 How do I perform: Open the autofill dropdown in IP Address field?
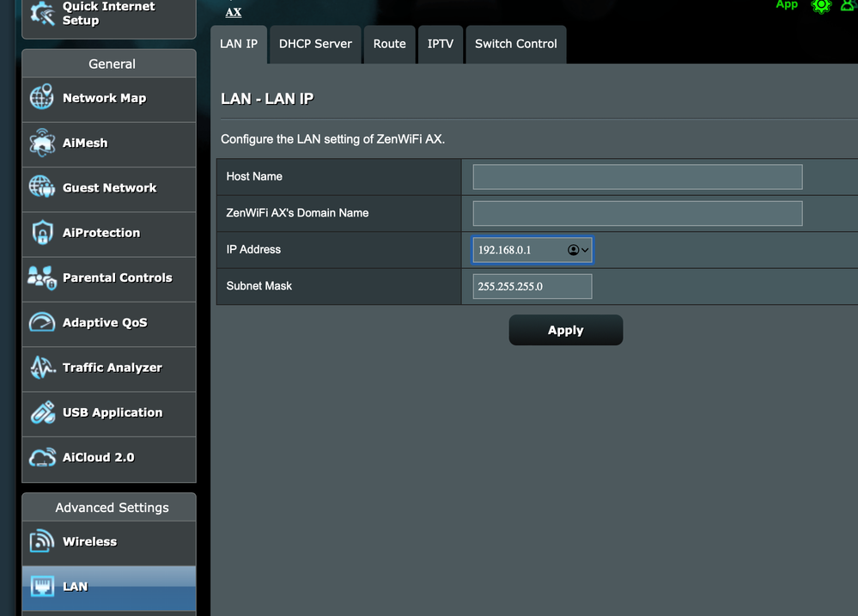click(x=579, y=250)
